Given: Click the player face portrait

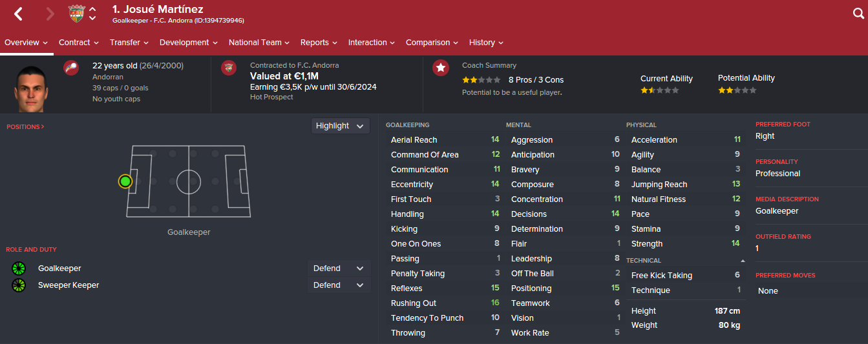Looking at the screenshot, I should tap(32, 89).
